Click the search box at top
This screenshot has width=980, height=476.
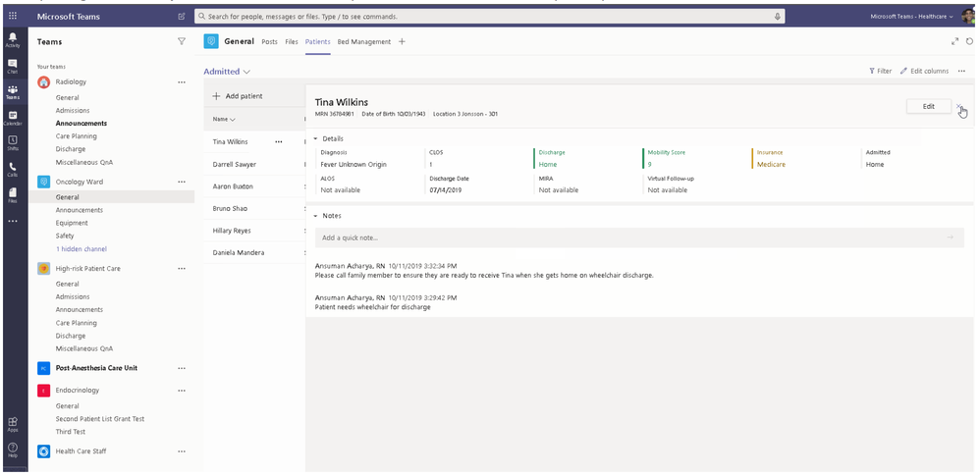[x=489, y=17]
